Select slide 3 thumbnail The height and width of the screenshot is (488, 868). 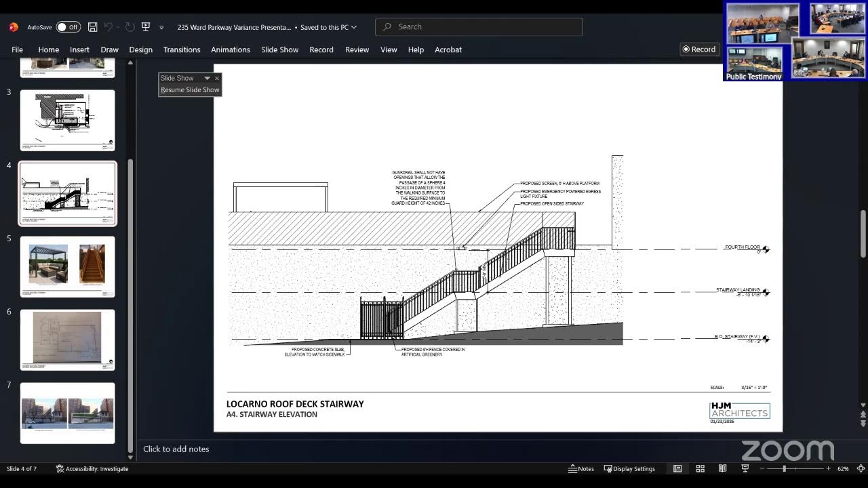tap(67, 120)
